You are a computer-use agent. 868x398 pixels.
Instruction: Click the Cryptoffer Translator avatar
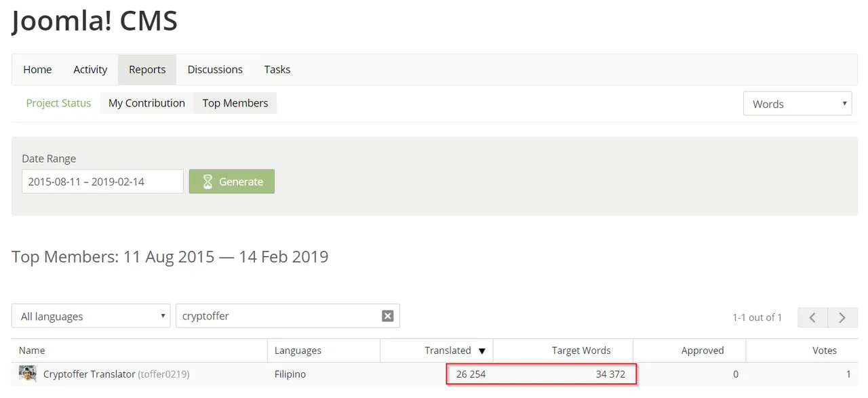[28, 374]
